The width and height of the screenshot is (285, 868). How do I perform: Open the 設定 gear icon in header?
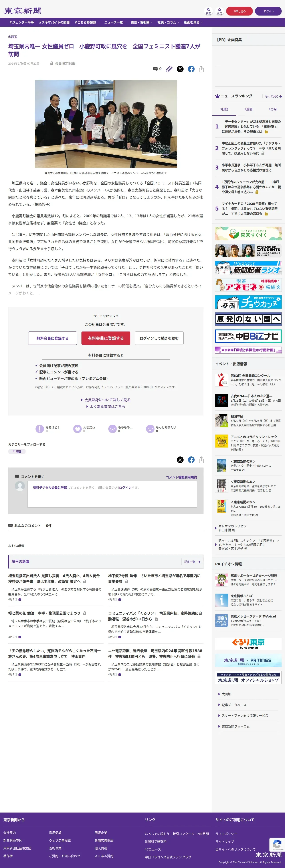pos(219,11)
